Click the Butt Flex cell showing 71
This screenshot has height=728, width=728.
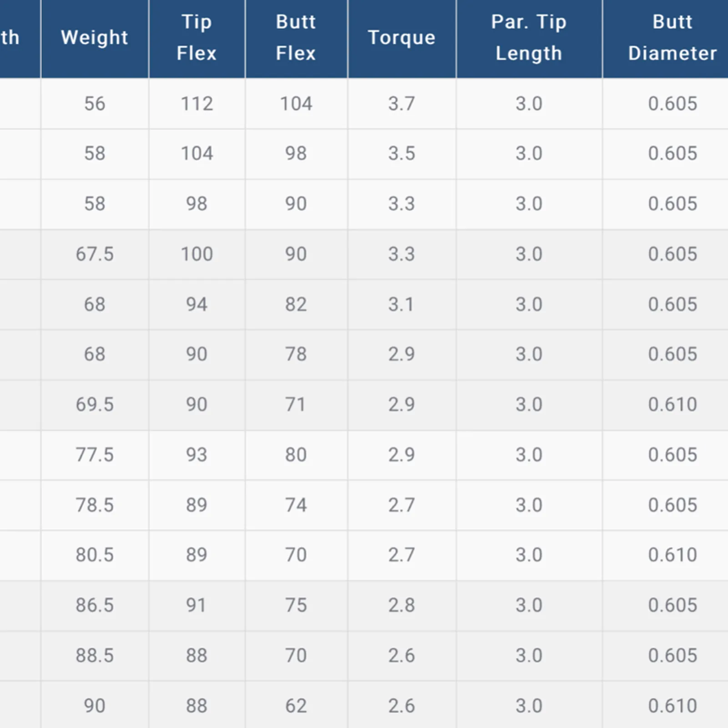pos(296,404)
